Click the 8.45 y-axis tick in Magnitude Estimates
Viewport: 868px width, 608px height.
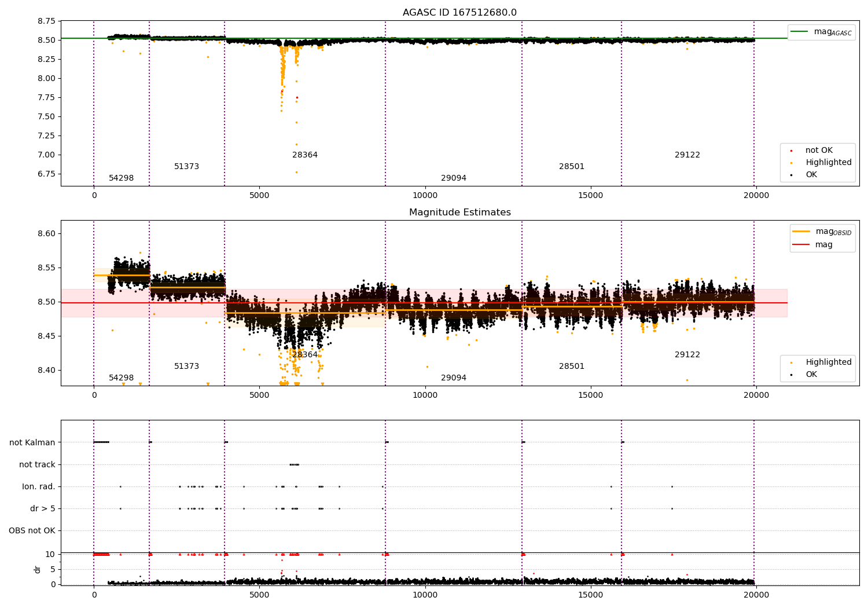[x=46, y=336]
